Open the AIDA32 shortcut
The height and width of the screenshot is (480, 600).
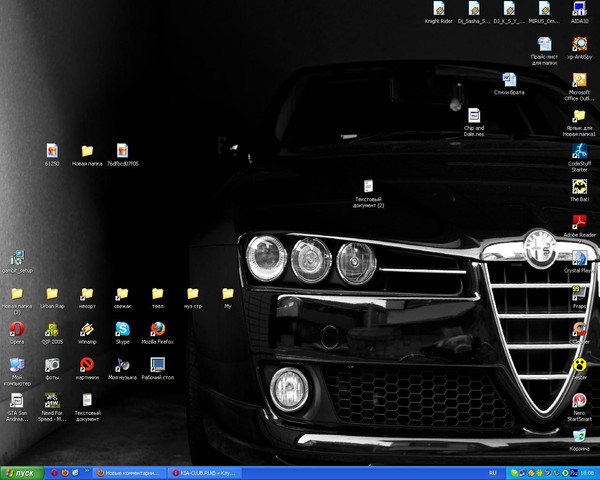(579, 8)
